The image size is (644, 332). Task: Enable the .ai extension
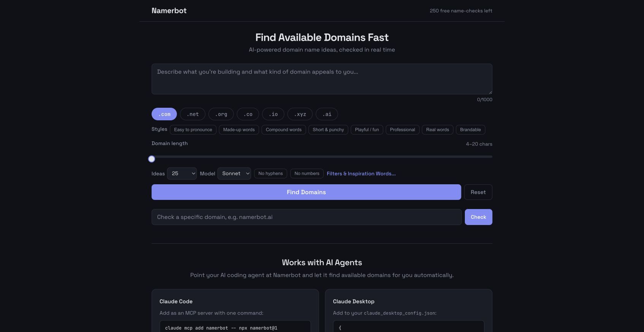click(327, 114)
